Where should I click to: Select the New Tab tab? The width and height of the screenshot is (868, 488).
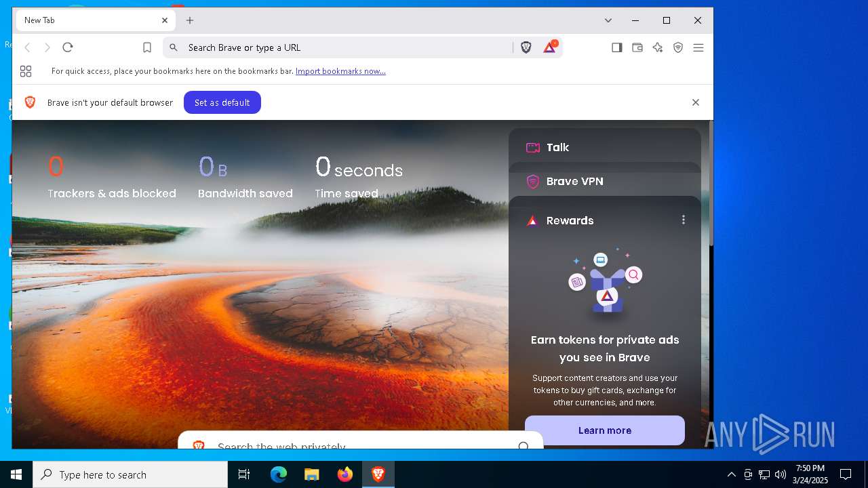[x=96, y=20]
